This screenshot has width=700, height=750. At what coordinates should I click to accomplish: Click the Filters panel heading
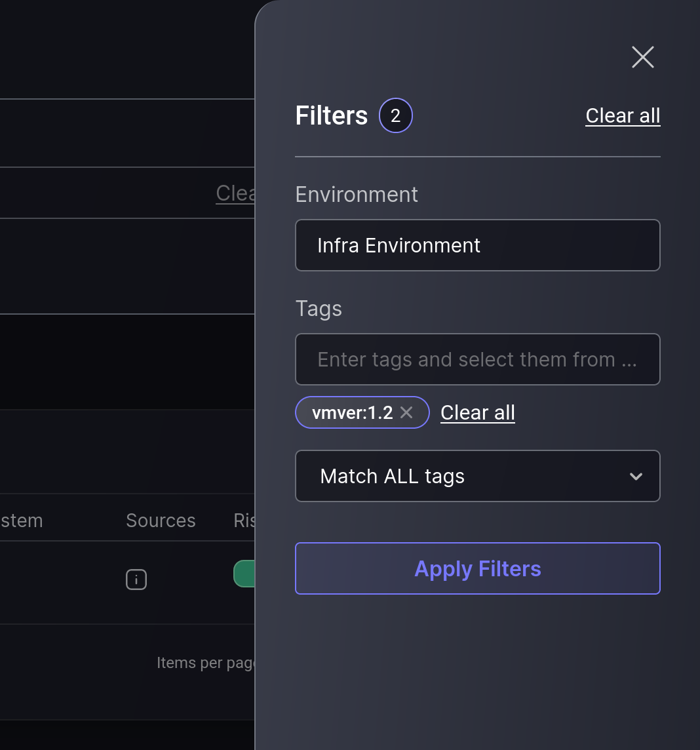point(332,116)
